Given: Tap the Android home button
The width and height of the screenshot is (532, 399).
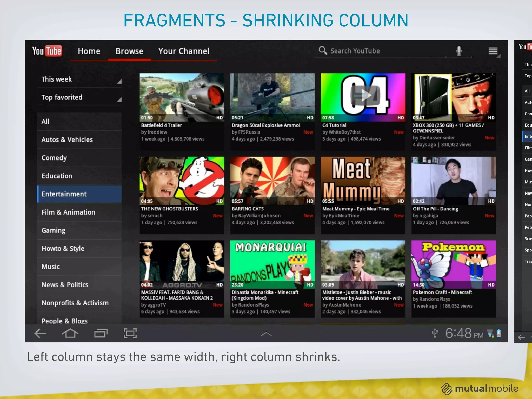Looking at the screenshot, I should (70, 333).
